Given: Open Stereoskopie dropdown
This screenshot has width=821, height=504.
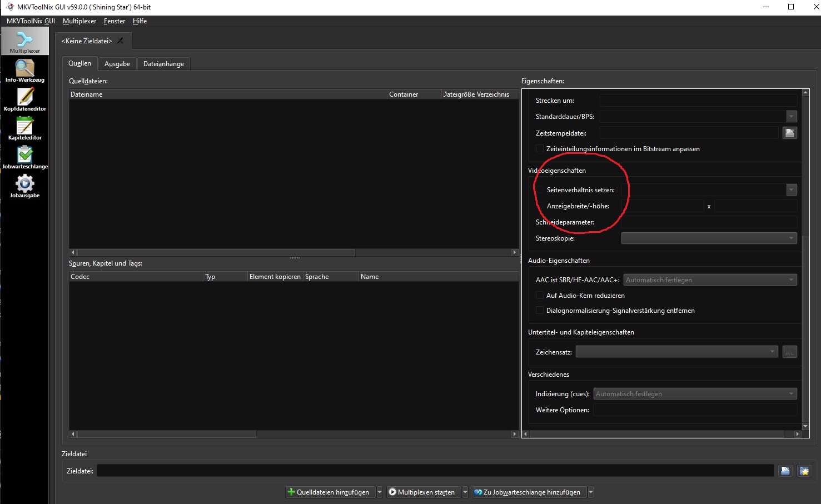Looking at the screenshot, I should [x=709, y=238].
